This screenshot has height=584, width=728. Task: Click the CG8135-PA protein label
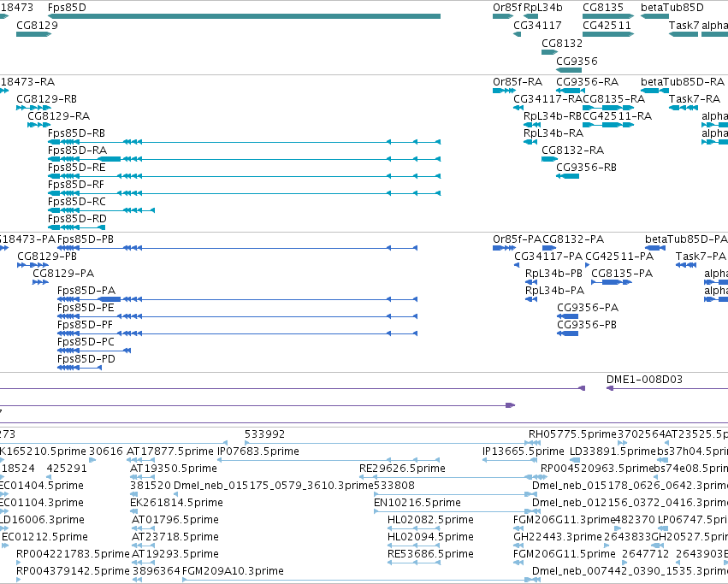(622, 274)
